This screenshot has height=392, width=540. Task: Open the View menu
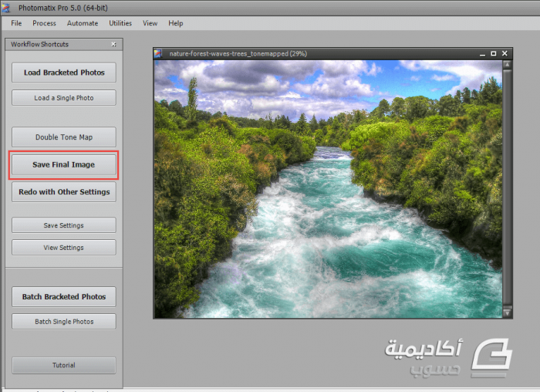click(x=150, y=23)
